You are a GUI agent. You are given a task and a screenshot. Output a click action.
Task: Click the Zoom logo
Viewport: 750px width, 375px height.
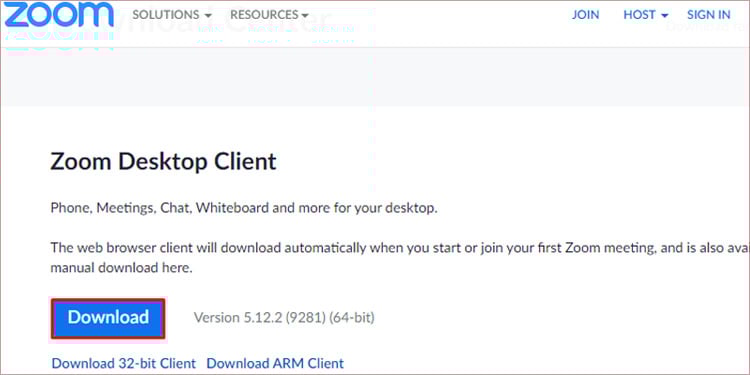(59, 15)
